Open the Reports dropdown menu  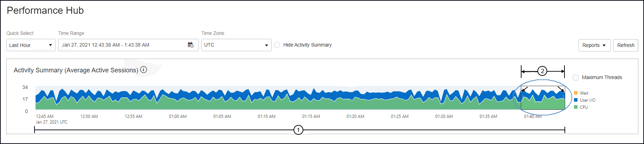(x=594, y=45)
